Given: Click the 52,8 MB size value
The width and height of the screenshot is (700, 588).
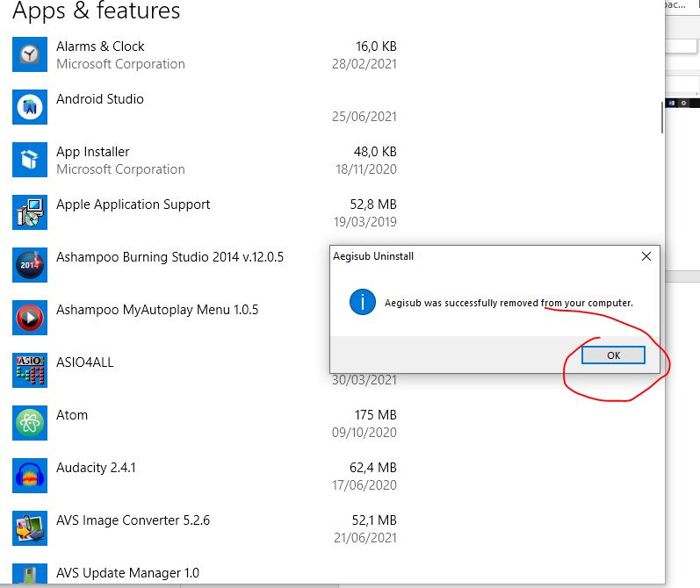Looking at the screenshot, I should 373,204.
